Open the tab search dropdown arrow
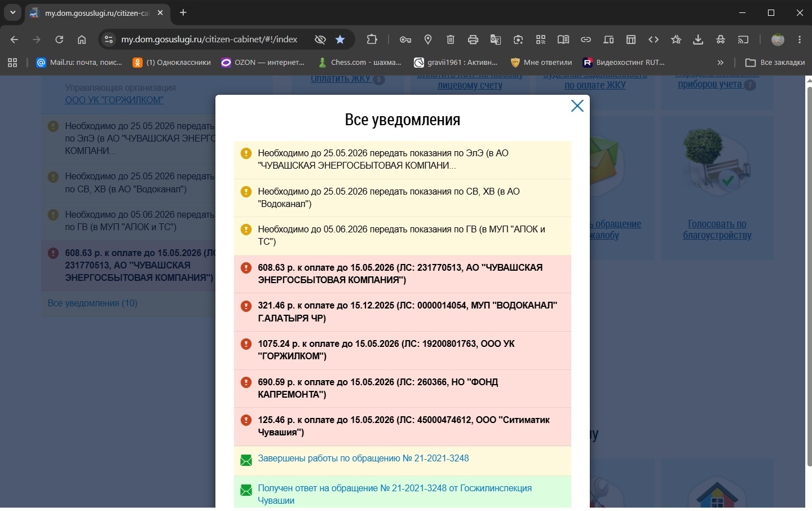812x511 pixels. (12, 12)
